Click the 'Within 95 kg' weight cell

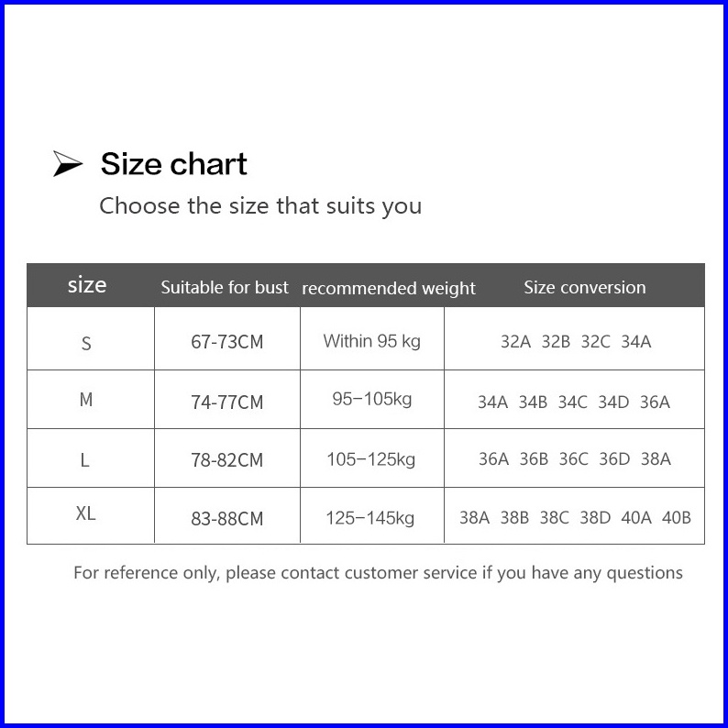coord(371,341)
